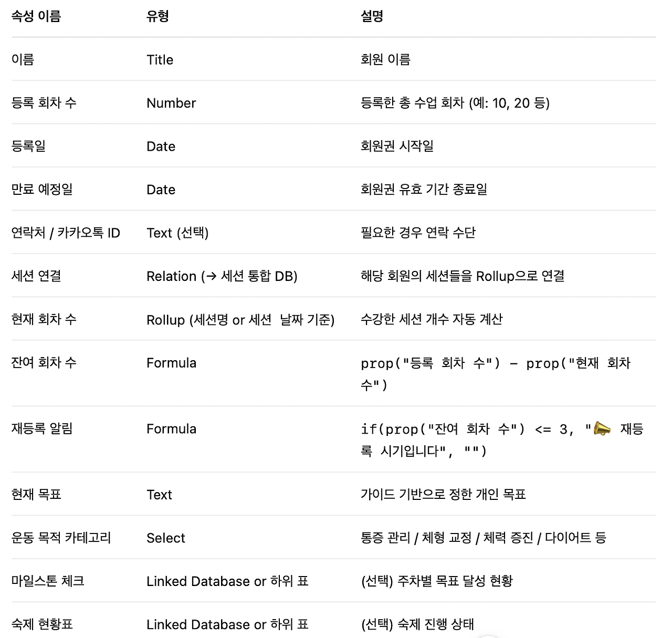Select the 회원권 시작일 description
Screen dimensions: 672x638
[x=397, y=146]
